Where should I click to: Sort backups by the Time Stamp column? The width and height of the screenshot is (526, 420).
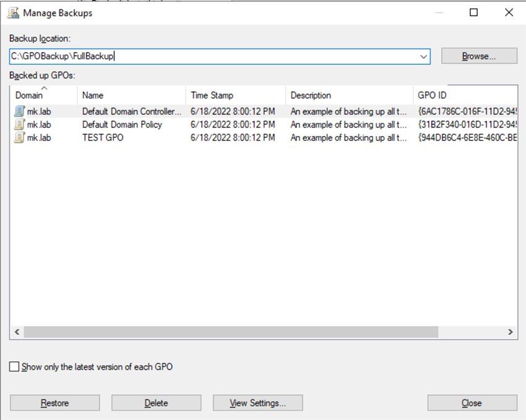pos(213,95)
